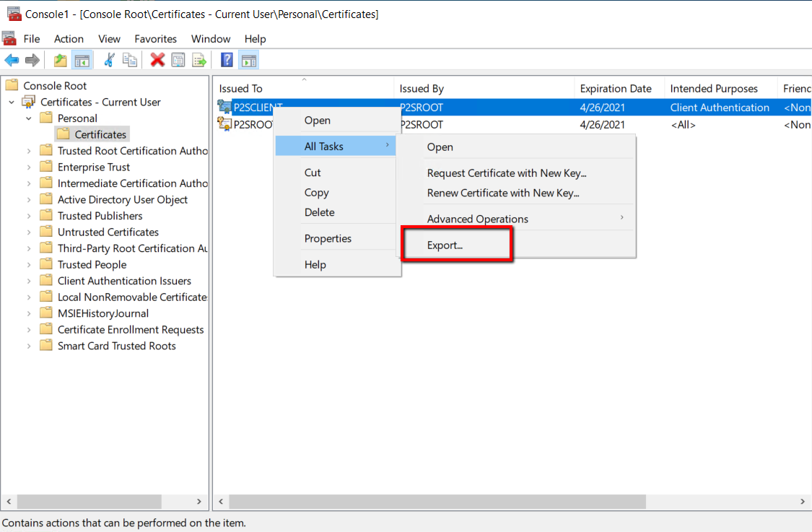Viewport: 812px width, 532px height.
Task: Expand the Enterprise Trust node
Action: [29, 167]
